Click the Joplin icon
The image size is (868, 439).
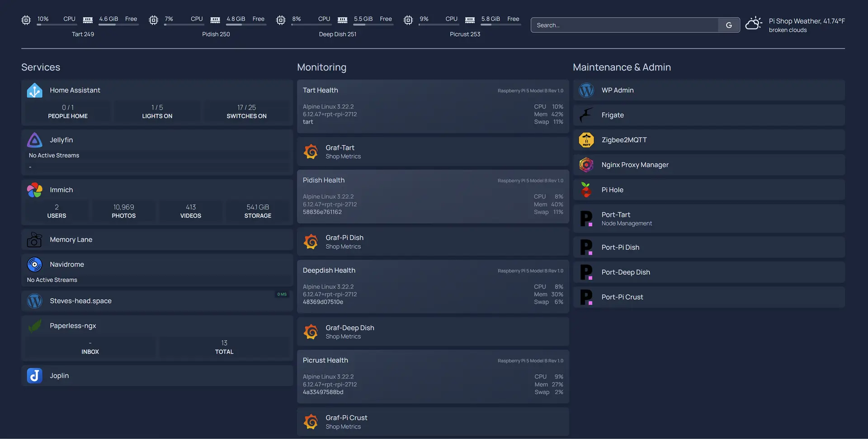[x=34, y=376]
